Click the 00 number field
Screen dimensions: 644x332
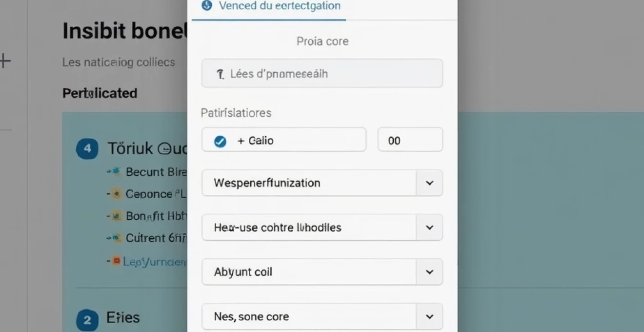tap(410, 141)
